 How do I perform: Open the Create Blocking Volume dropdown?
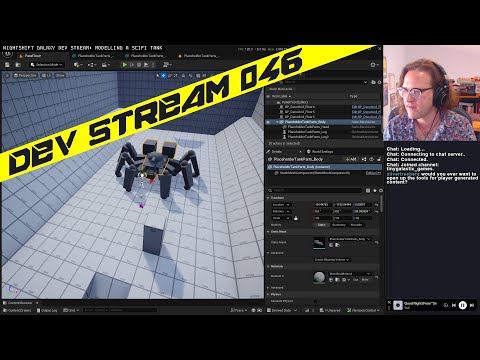pos(332,259)
